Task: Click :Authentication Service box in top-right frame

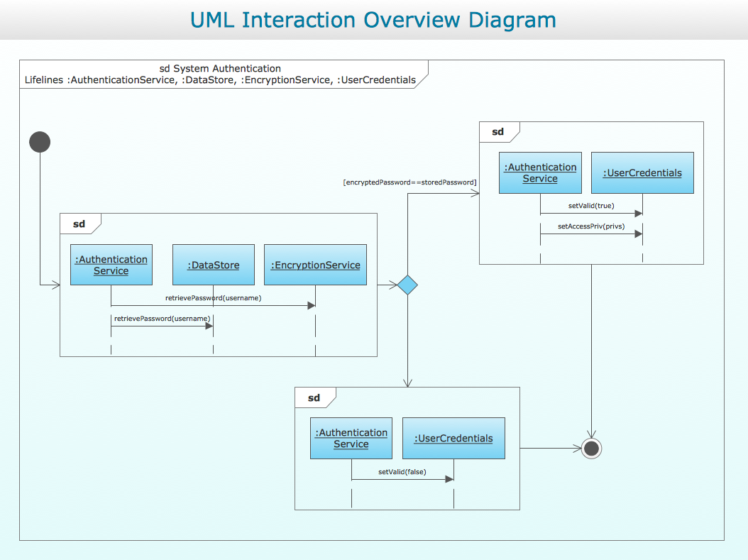Action: (x=540, y=172)
